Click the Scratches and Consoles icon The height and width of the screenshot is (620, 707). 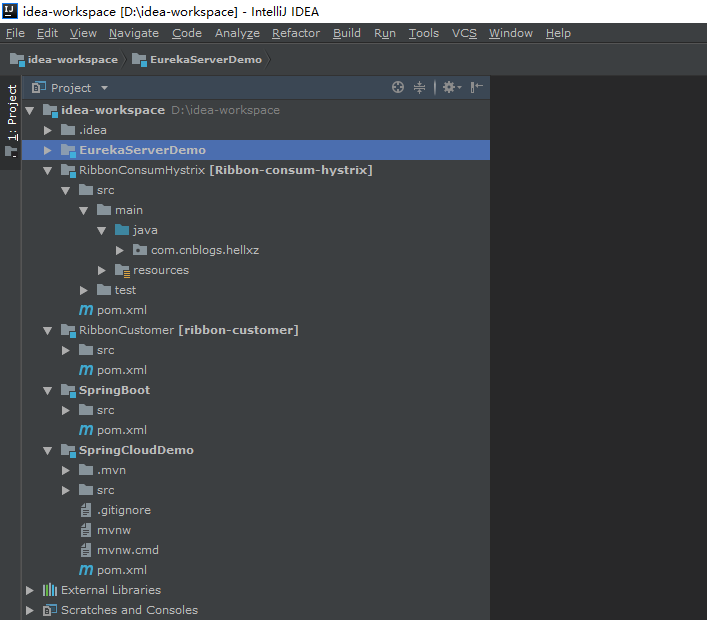[x=50, y=610]
